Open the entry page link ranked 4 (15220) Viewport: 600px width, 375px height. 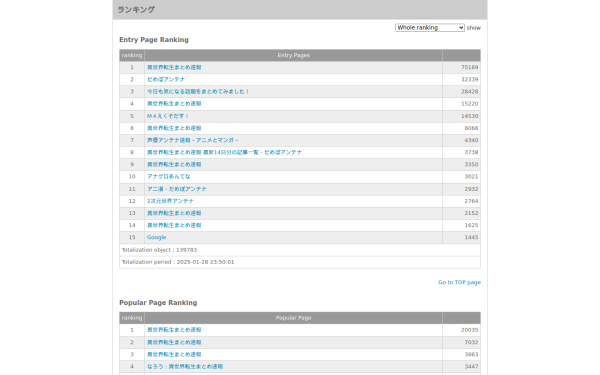(x=174, y=104)
